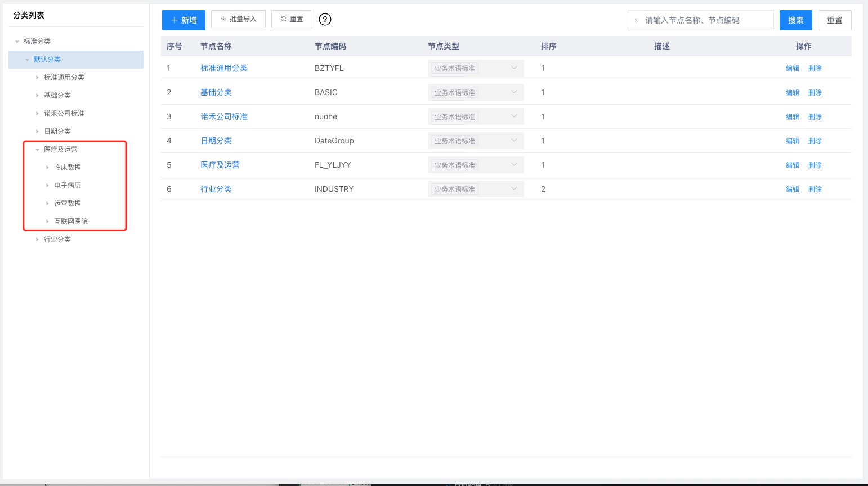
Task: Open node type dropdown for 日期分类 row
Action: coord(475,141)
